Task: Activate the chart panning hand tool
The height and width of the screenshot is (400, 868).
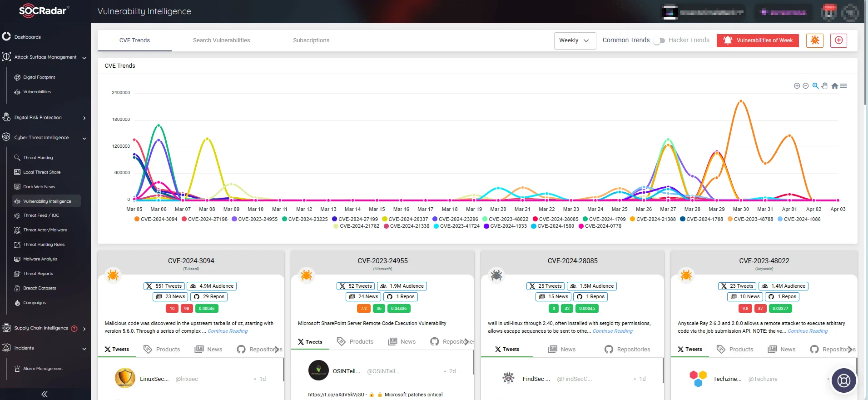Action: 824,85
